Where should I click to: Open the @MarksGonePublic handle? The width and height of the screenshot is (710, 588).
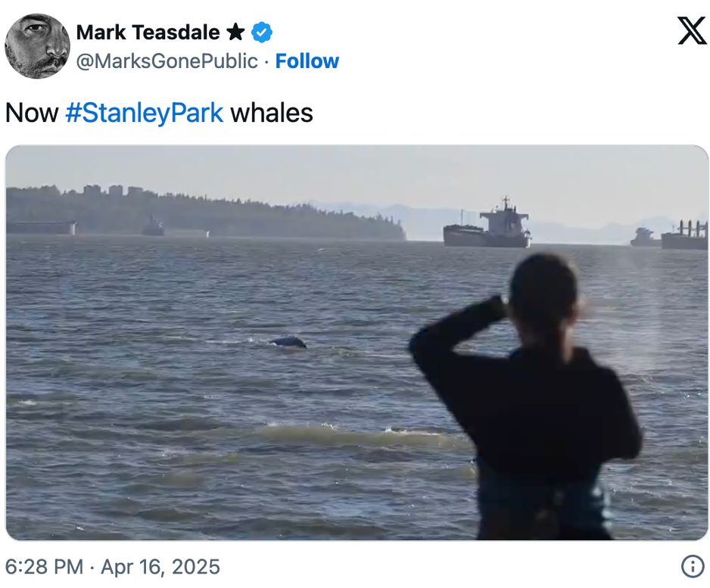167,61
